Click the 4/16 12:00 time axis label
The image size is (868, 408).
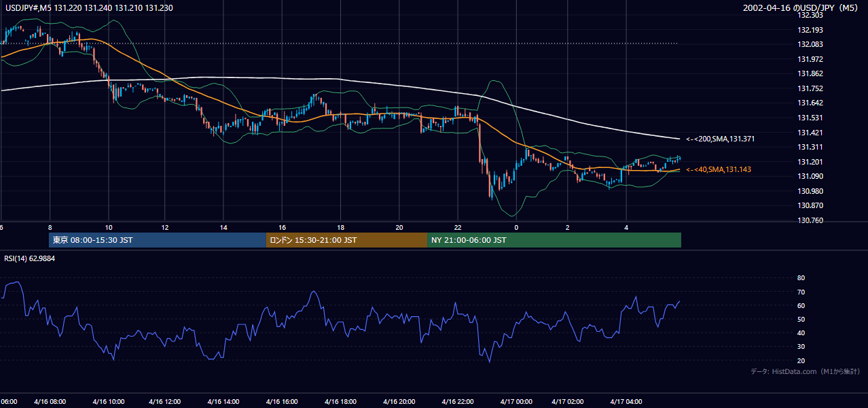coord(165,402)
